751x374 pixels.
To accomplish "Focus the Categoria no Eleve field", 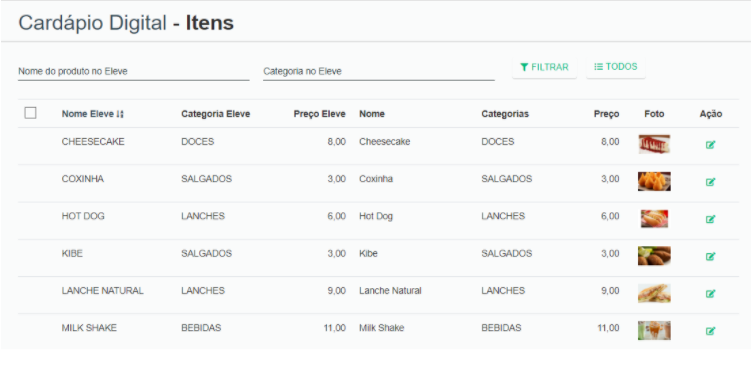I will (379, 71).
